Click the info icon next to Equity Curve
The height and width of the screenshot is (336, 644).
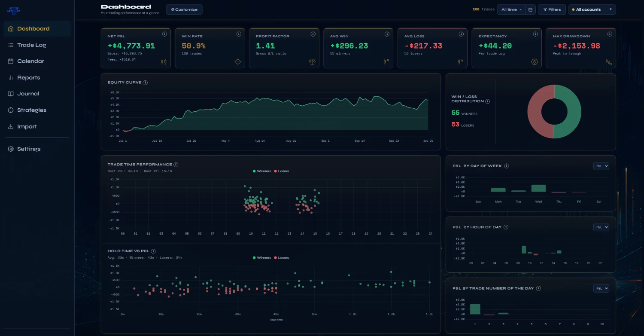pyautogui.click(x=145, y=82)
